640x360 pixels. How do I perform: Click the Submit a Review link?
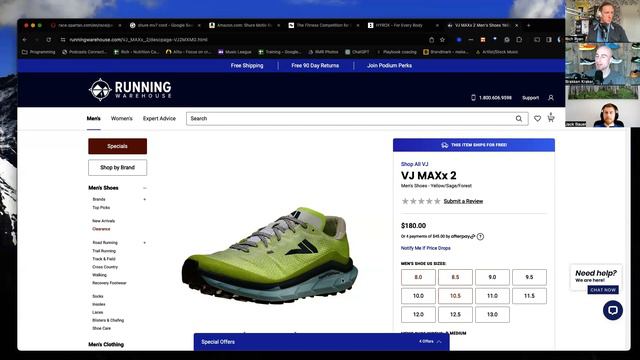463,201
